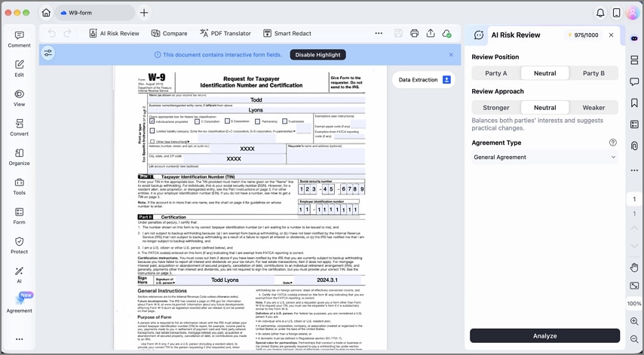Zoom in on the document
Image resolution: width=644 pixels, height=355 pixels.
click(x=634, y=321)
